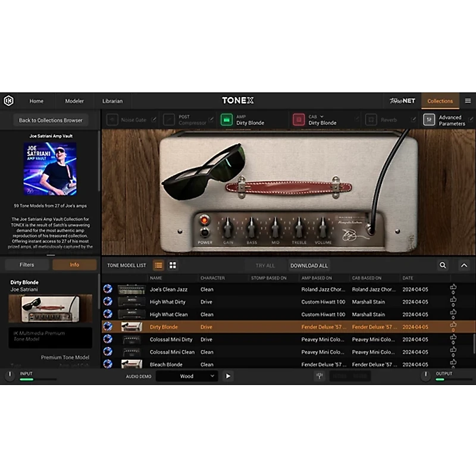Open the tone model search icon
476x476 pixels.
pos(443,265)
